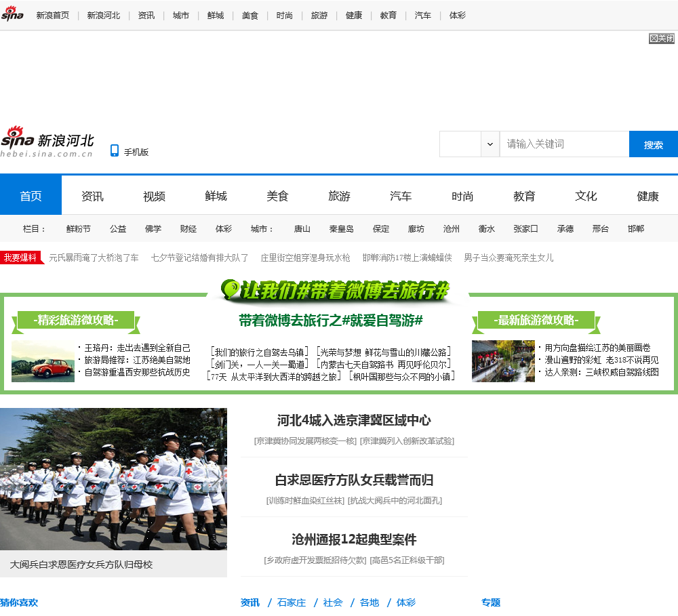
Task: Open the 教育 main navigation tab
Action: click(x=525, y=196)
